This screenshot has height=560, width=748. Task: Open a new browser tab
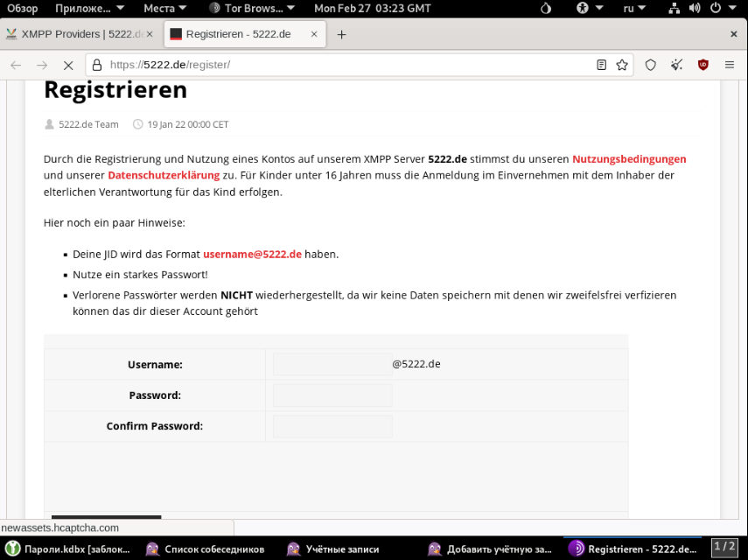tap(341, 34)
